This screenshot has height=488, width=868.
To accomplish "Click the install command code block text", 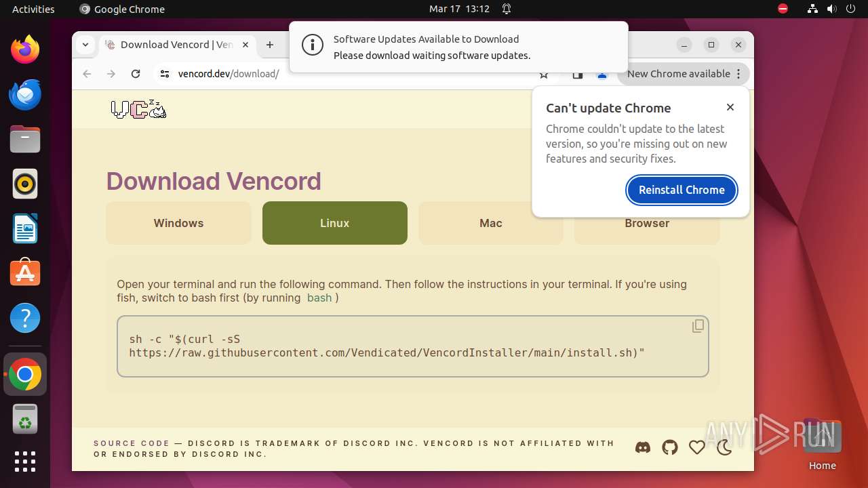I will (x=387, y=346).
